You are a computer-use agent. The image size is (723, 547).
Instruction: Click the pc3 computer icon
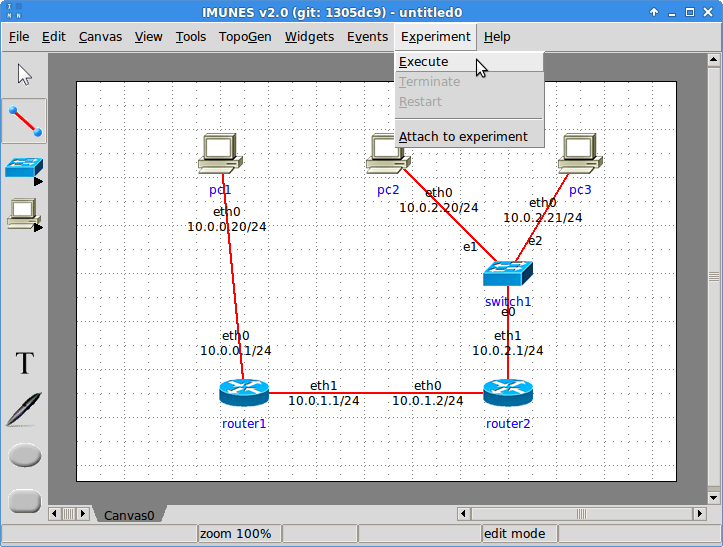click(580, 154)
